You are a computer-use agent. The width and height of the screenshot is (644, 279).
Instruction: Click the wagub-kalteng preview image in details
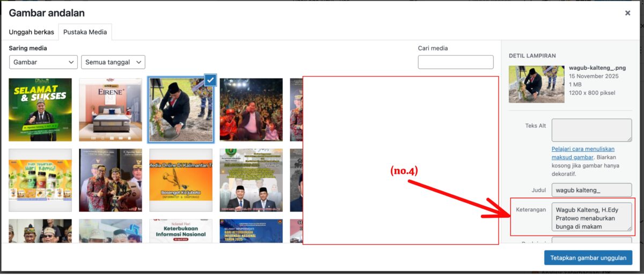point(536,84)
